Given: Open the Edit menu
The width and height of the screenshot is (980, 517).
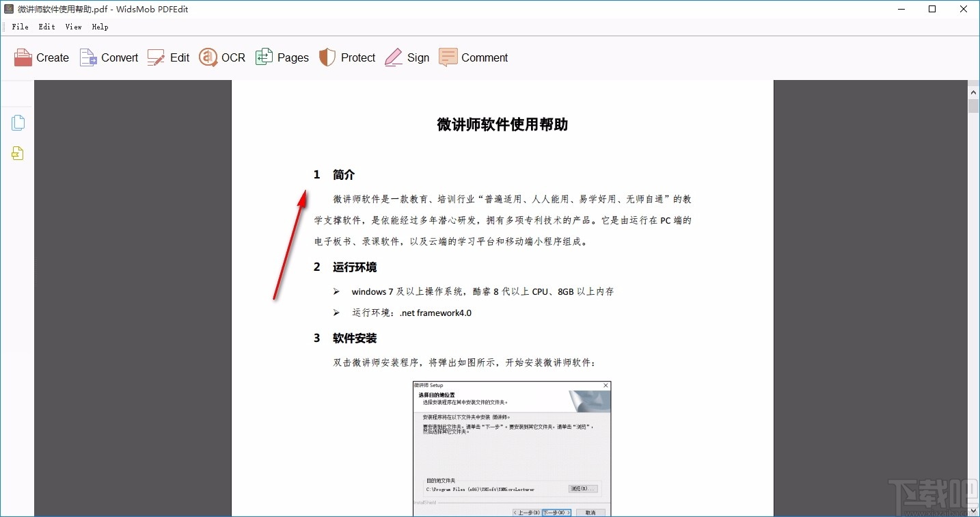Looking at the screenshot, I should pos(46,27).
